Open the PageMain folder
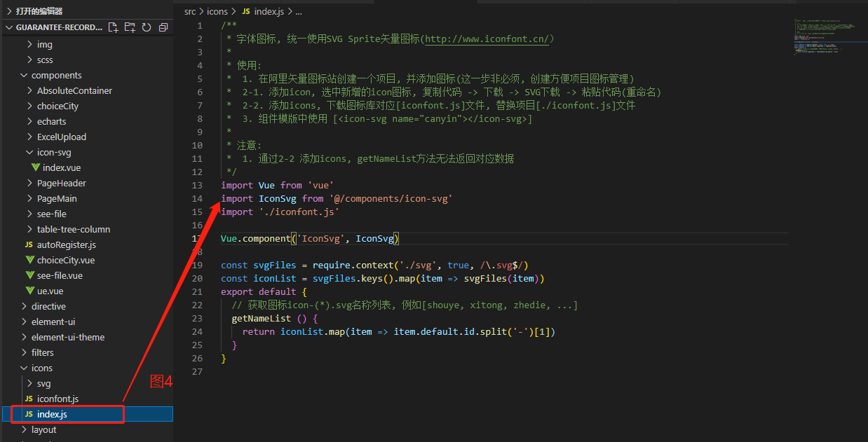The height and width of the screenshot is (442, 868). [57, 198]
